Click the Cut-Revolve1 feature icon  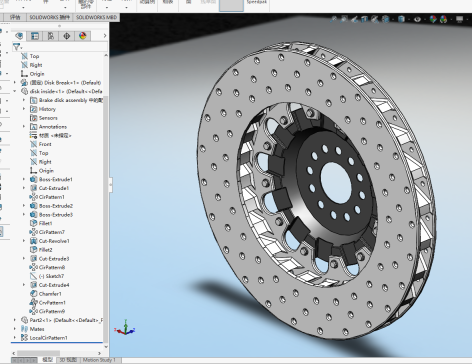click(x=33, y=241)
